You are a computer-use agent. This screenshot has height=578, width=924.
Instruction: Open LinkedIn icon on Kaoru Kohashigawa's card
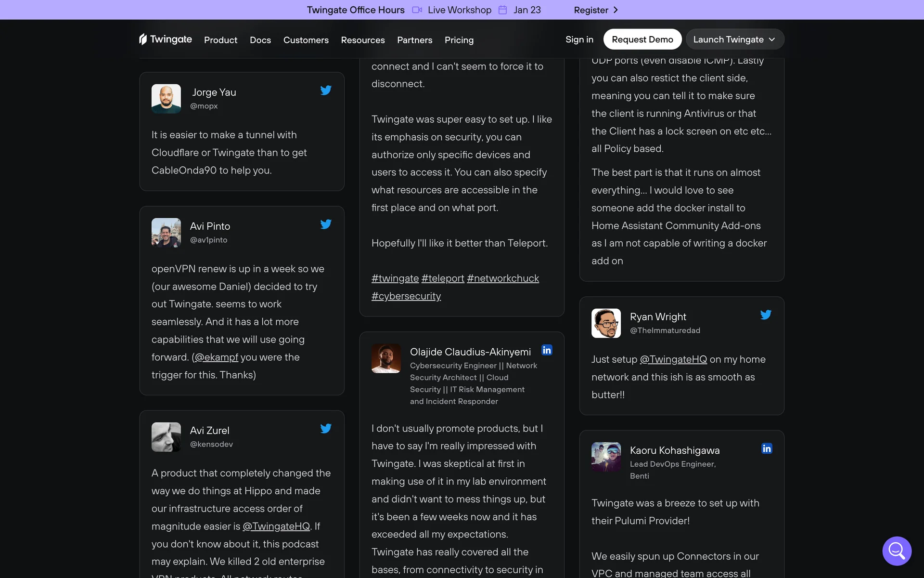[767, 448]
